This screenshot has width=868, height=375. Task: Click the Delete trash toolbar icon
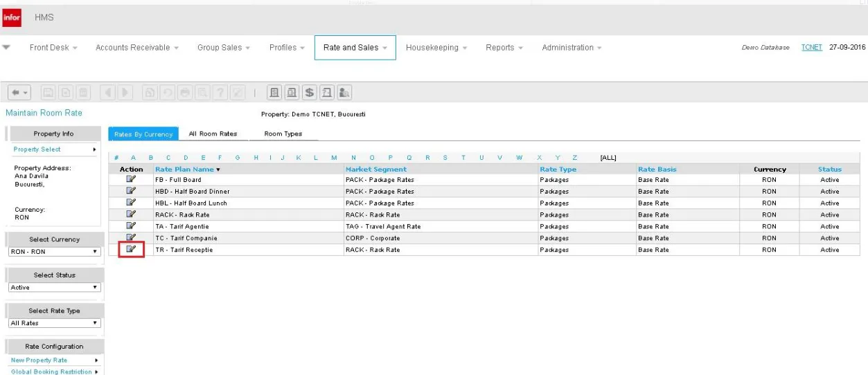tap(83, 92)
